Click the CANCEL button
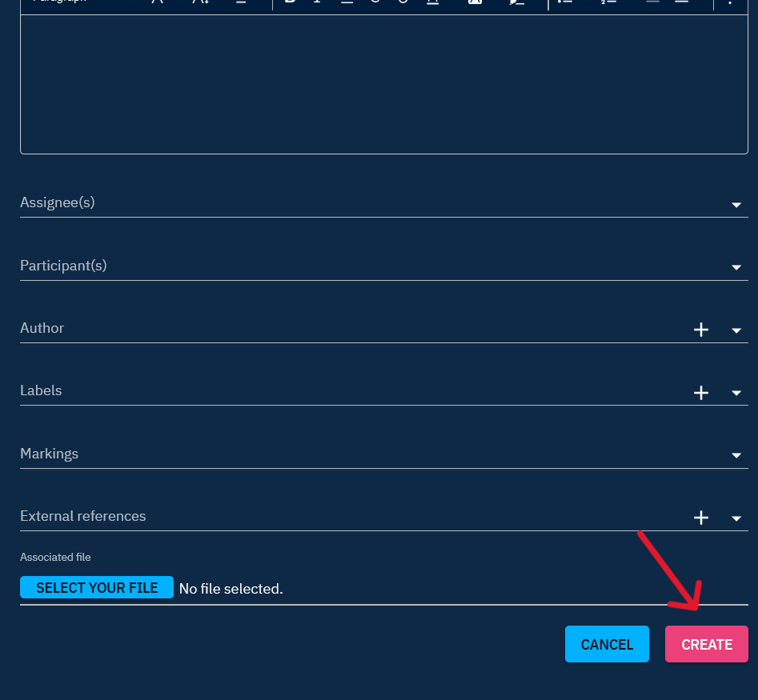 coord(607,644)
